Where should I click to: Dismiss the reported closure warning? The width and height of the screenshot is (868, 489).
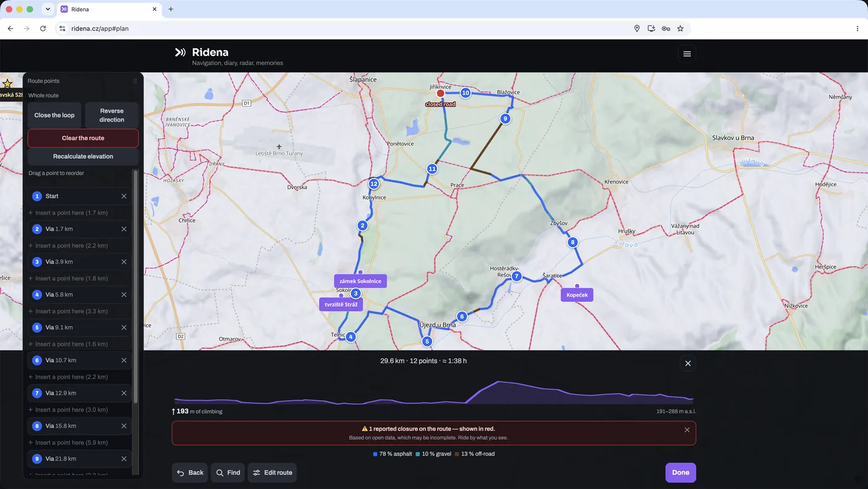pyautogui.click(x=687, y=430)
